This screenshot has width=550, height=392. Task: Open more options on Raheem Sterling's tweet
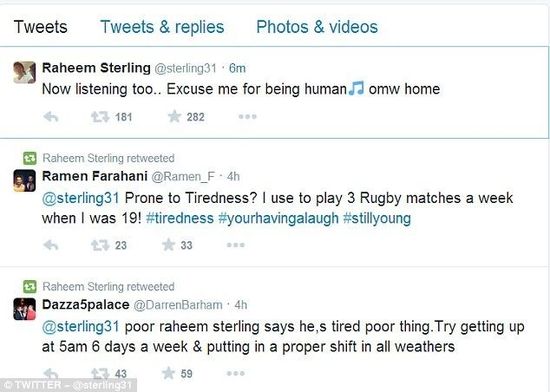point(248,116)
